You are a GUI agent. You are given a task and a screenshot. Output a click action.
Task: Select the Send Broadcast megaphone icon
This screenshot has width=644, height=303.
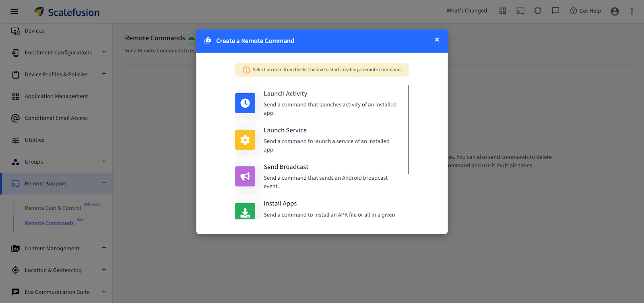pyautogui.click(x=245, y=176)
